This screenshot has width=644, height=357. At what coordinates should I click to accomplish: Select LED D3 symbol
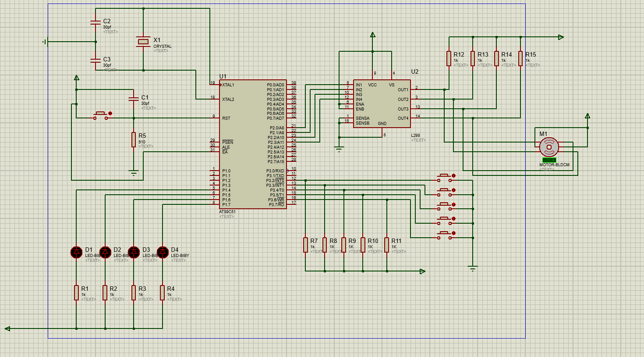(134, 252)
